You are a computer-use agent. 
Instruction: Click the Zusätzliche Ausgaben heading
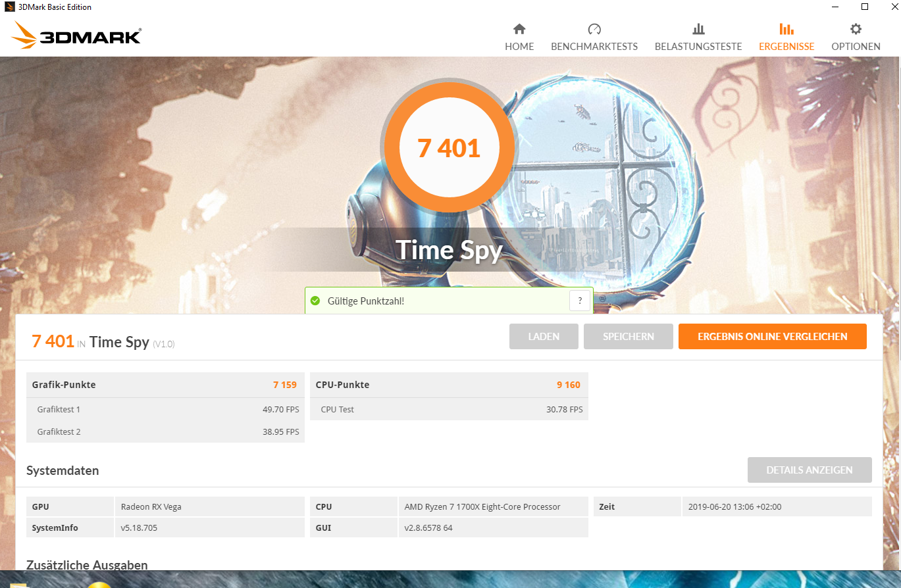click(87, 564)
